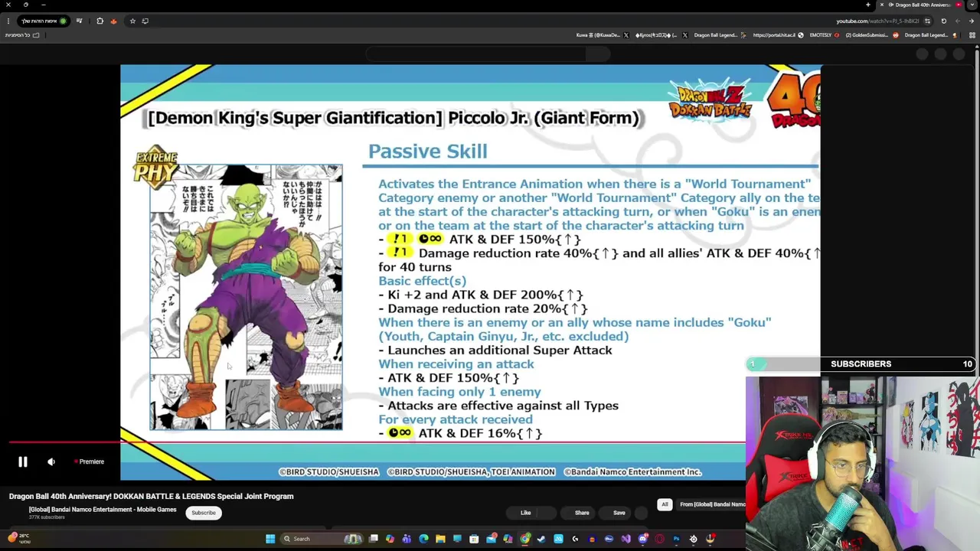Open the Kuwa X bookmark
The image size is (980, 551).
(603, 35)
